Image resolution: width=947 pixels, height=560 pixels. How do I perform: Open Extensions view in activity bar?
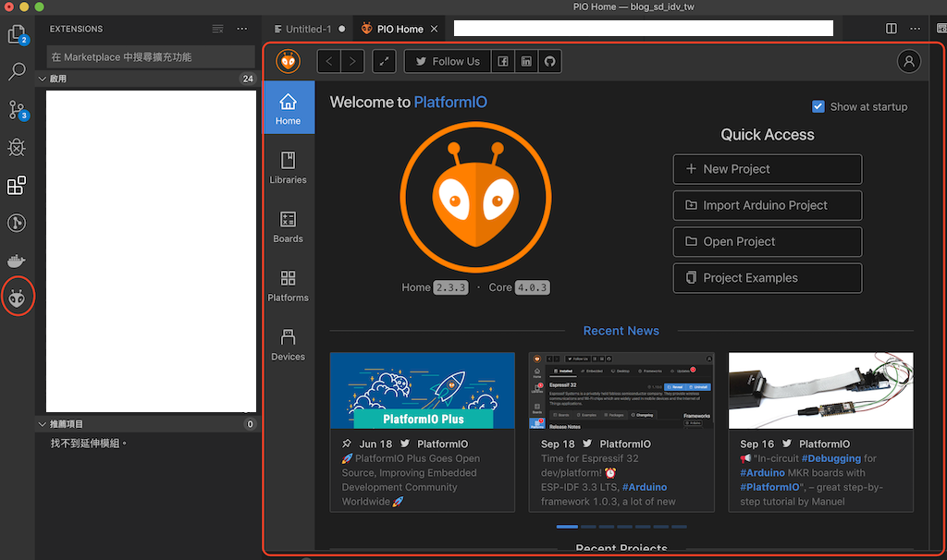(x=17, y=185)
